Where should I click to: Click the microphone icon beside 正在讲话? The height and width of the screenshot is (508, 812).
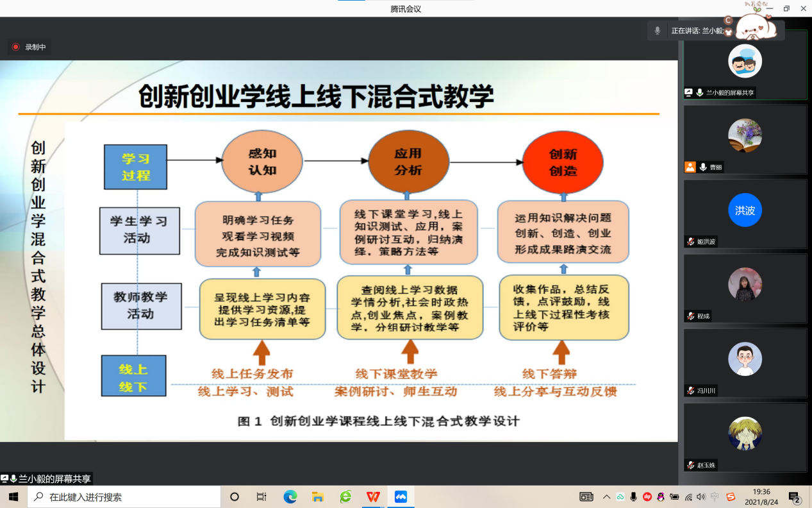pyautogui.click(x=657, y=31)
